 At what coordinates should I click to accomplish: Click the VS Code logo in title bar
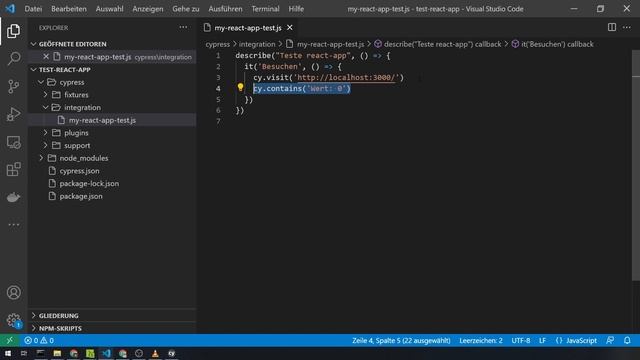click(x=10, y=8)
